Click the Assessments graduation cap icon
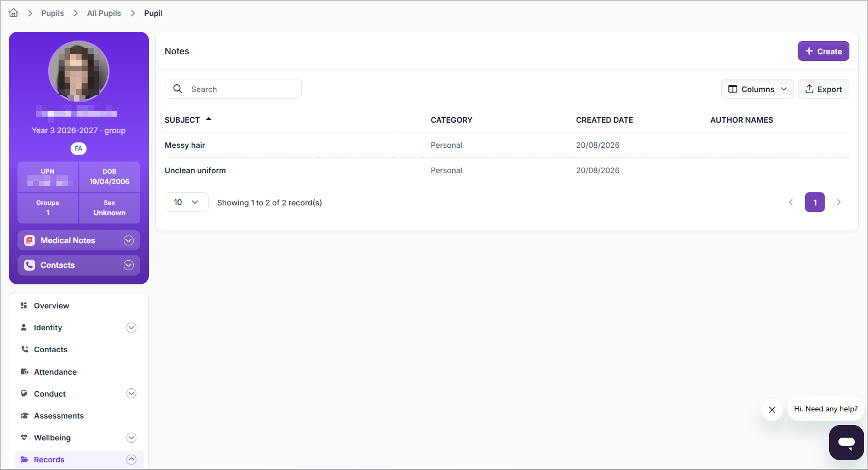 coord(24,416)
